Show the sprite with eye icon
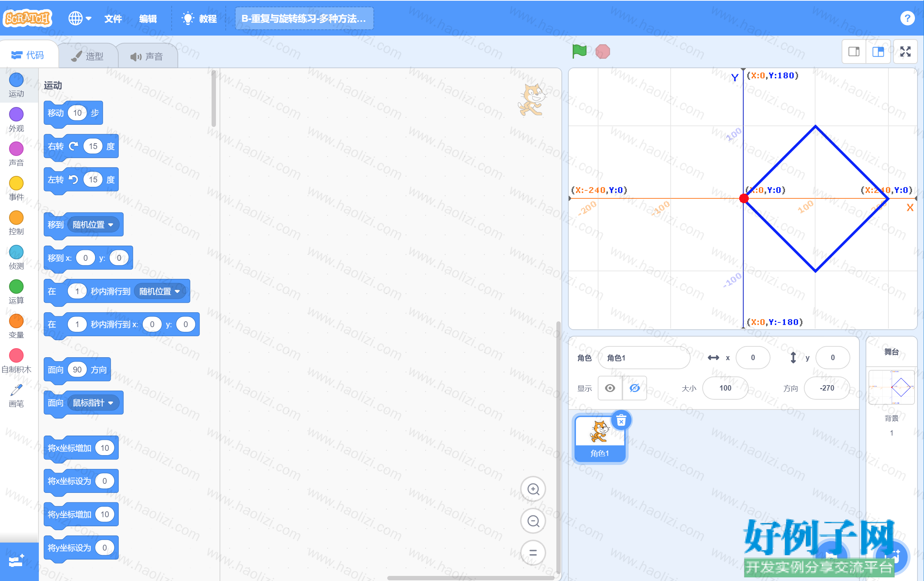 click(610, 388)
